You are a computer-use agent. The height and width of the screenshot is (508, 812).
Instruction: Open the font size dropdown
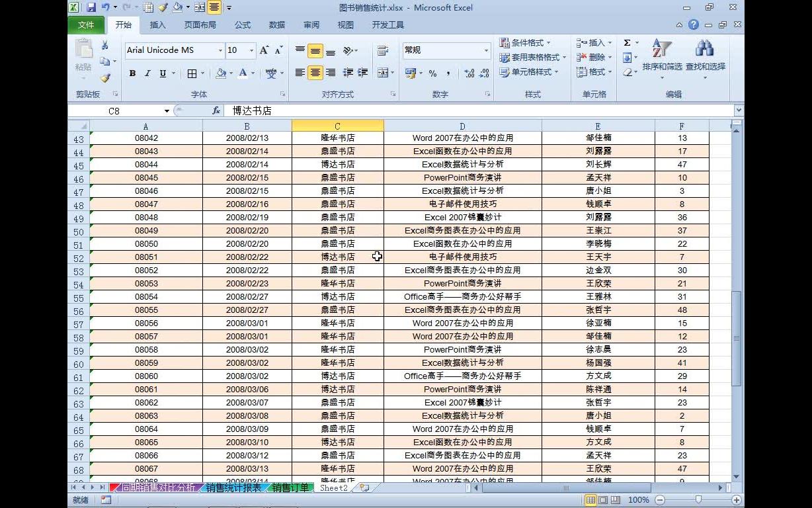(x=251, y=50)
